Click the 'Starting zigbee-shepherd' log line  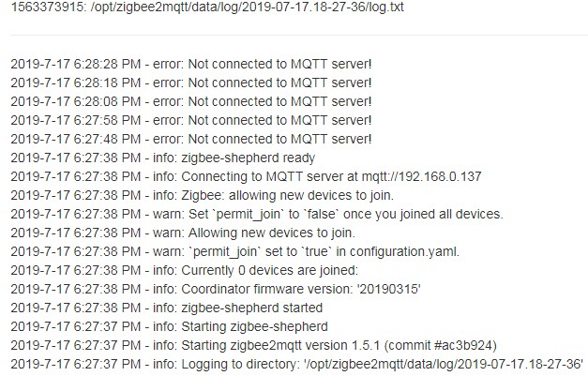pyautogui.click(x=166, y=326)
